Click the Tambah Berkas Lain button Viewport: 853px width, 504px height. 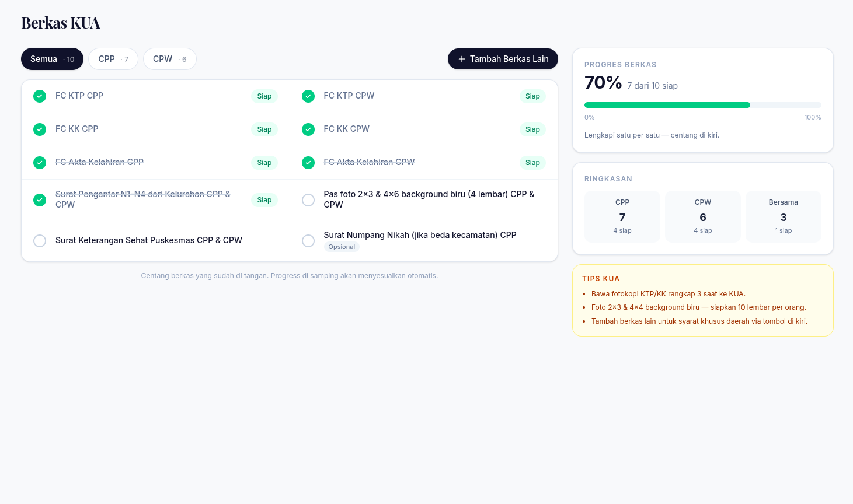coord(503,59)
